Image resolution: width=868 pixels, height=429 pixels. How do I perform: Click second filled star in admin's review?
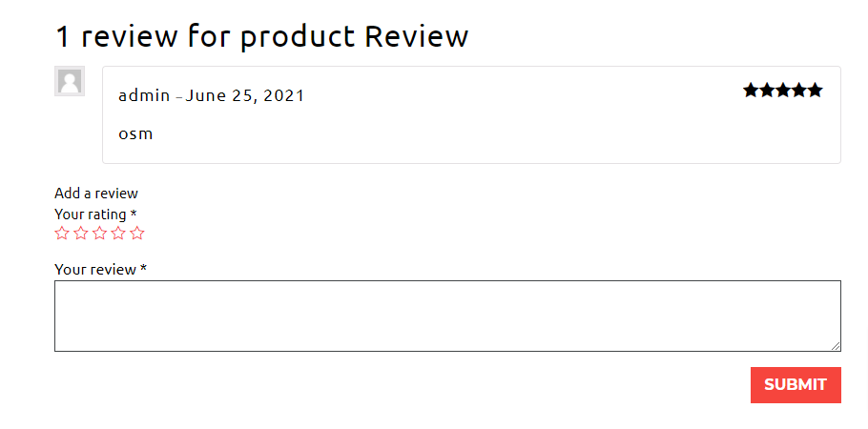click(x=767, y=91)
